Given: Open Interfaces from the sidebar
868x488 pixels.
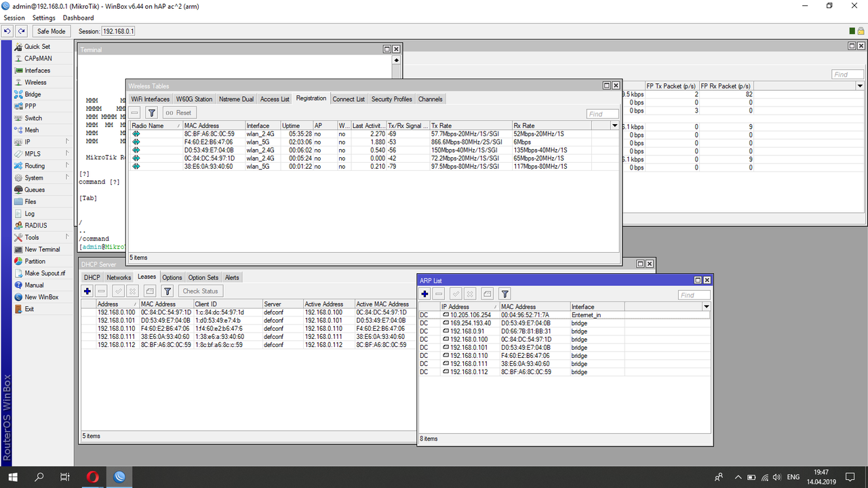Looking at the screenshot, I should [x=37, y=70].
